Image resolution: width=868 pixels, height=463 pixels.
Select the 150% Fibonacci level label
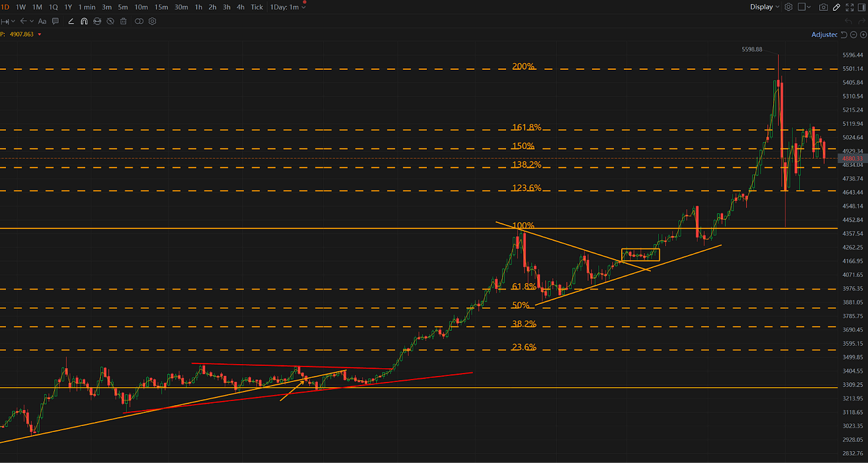(x=523, y=146)
